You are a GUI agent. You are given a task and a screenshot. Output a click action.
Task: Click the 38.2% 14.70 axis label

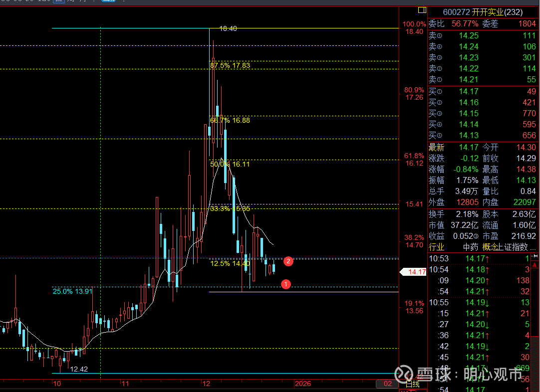pyautogui.click(x=414, y=241)
